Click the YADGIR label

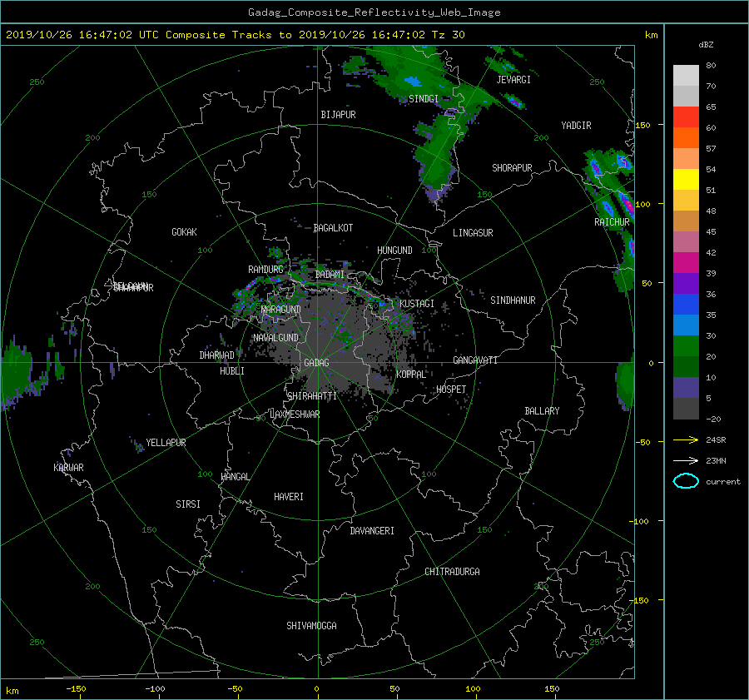pyautogui.click(x=576, y=126)
